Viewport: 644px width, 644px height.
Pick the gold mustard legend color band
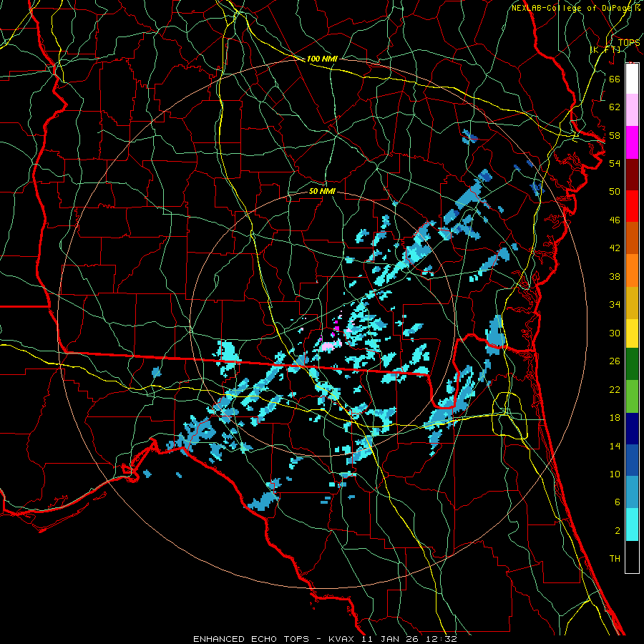[632, 303]
